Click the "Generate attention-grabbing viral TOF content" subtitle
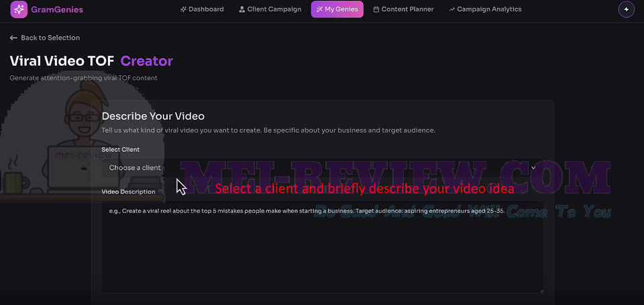 click(x=83, y=78)
